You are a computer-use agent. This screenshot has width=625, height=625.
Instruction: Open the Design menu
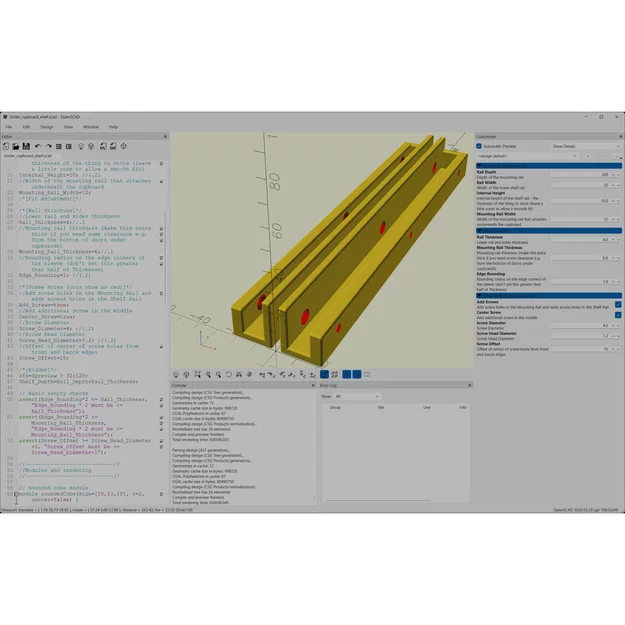click(x=47, y=127)
